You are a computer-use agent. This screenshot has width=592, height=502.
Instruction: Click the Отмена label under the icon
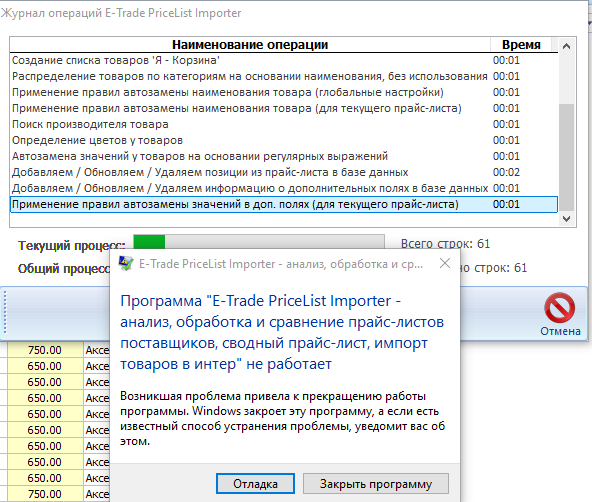click(x=560, y=331)
